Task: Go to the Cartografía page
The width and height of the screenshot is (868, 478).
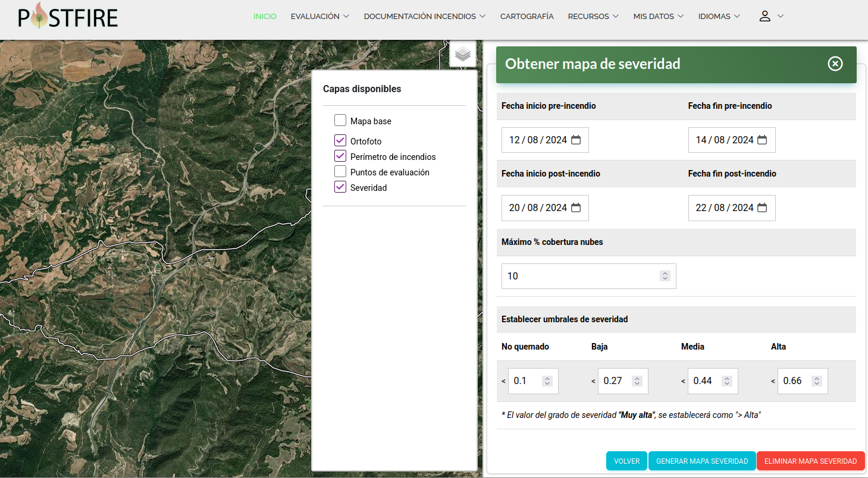Action: [x=527, y=17]
